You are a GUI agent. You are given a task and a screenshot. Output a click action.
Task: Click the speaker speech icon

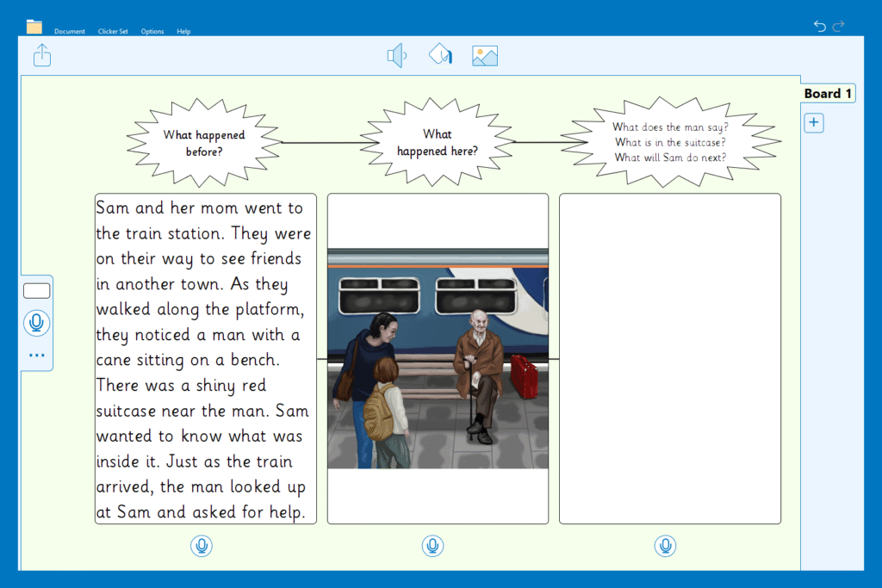(x=396, y=56)
